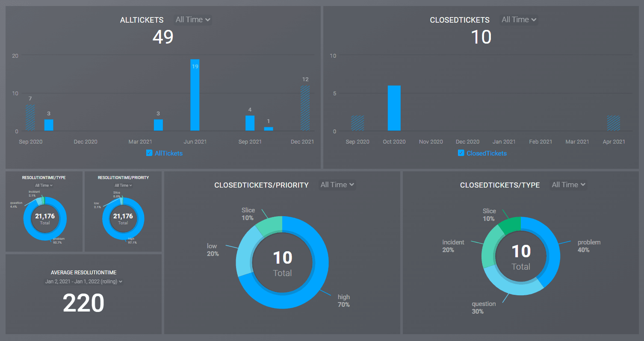Click the 19-ticket bar for Jun 2021
The image size is (644, 341).
pyautogui.click(x=195, y=95)
